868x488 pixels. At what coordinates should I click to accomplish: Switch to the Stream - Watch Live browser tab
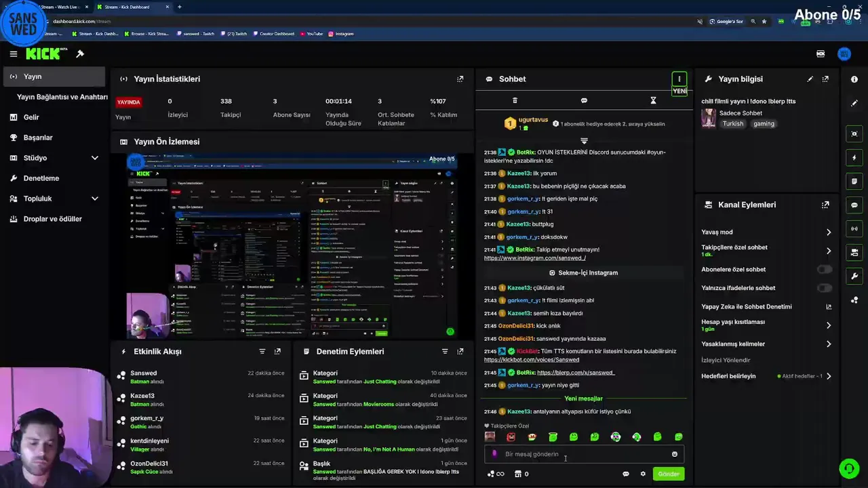click(x=60, y=7)
